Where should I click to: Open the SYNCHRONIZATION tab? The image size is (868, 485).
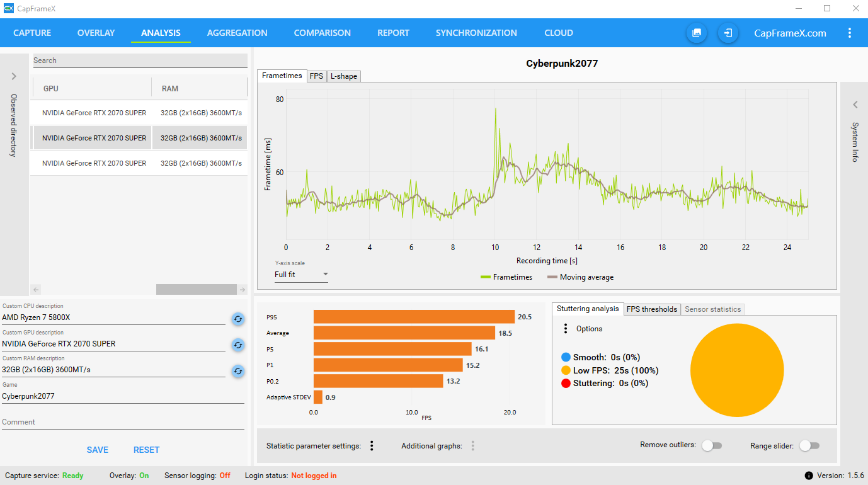tap(476, 33)
